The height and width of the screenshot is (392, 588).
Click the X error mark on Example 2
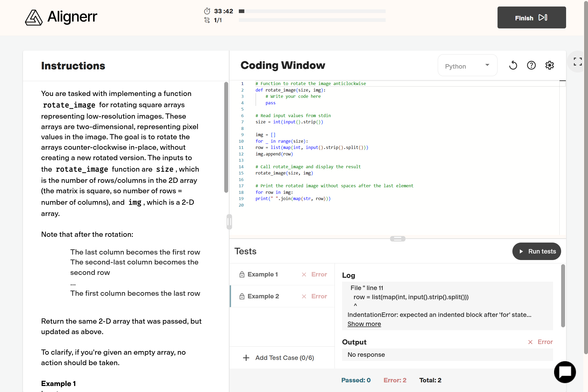tap(304, 296)
